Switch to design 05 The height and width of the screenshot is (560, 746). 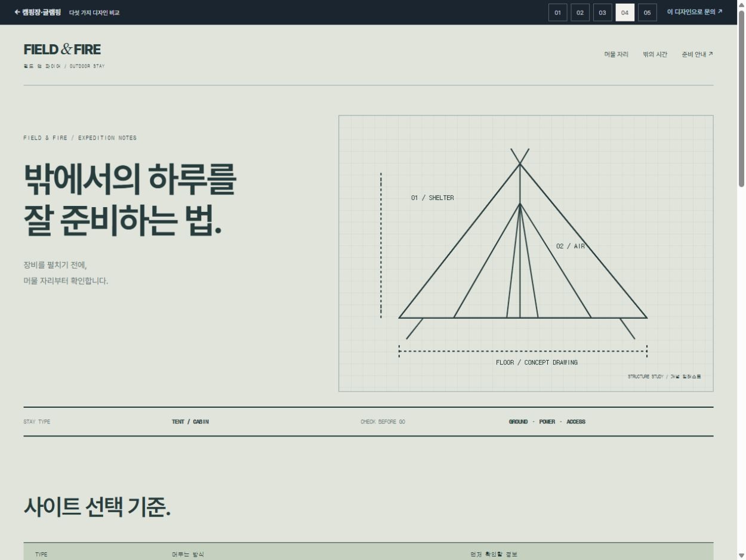pos(648,13)
